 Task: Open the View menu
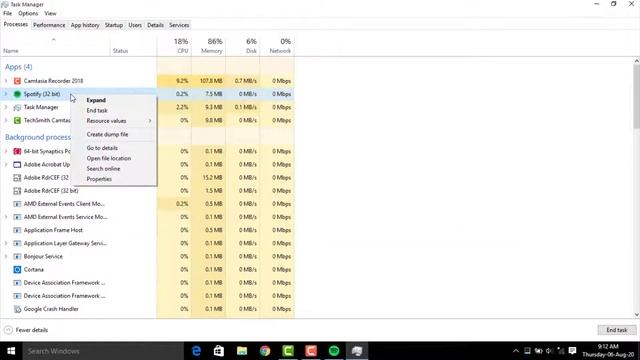click(50, 13)
